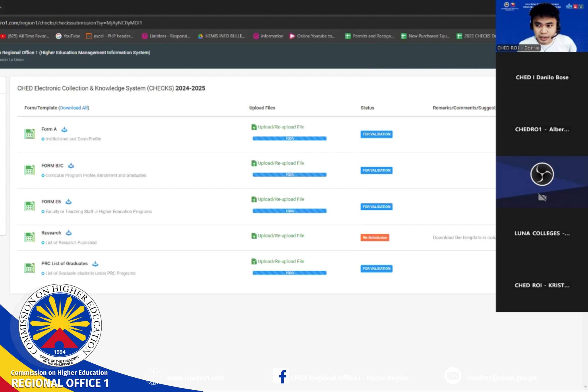
Task: Open the 2022 CHECKS bookmark
Action: (x=476, y=36)
